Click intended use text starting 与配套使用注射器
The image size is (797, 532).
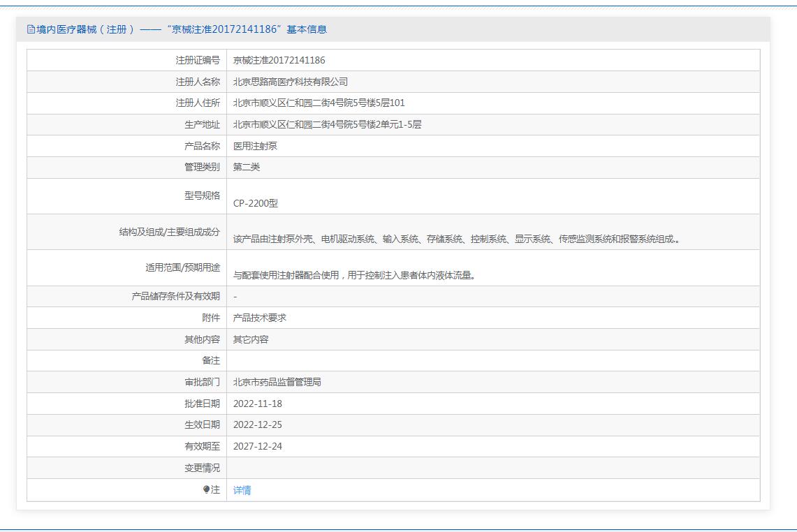coord(354,275)
